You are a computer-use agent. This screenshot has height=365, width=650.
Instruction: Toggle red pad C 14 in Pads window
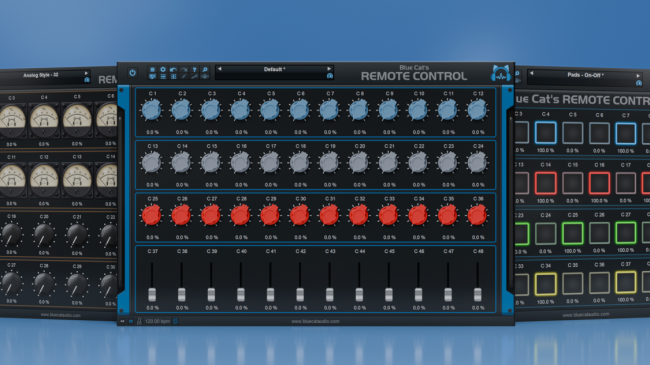546,183
